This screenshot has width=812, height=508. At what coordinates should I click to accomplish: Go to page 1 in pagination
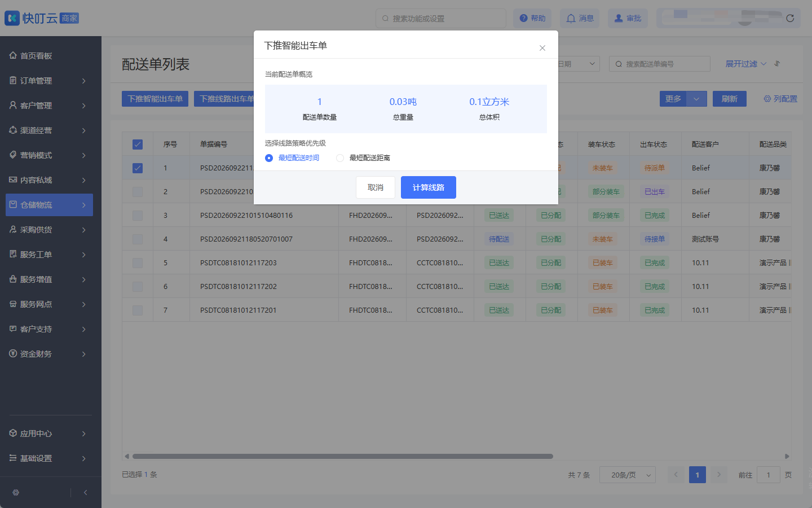coord(698,475)
